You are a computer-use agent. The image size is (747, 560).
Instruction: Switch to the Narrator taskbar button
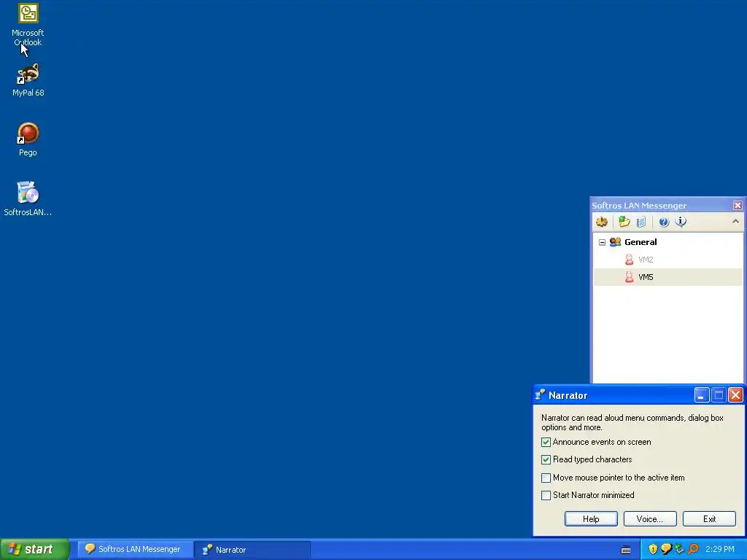pyautogui.click(x=252, y=550)
